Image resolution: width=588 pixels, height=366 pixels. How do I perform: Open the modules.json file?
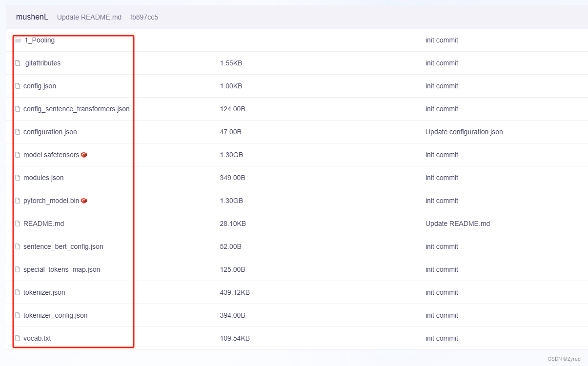coord(43,178)
